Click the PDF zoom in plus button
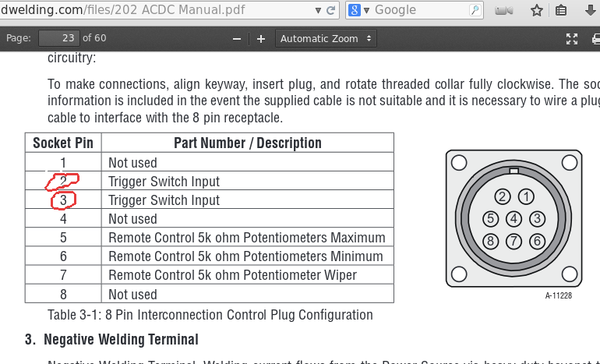600x364 pixels. [x=261, y=38]
